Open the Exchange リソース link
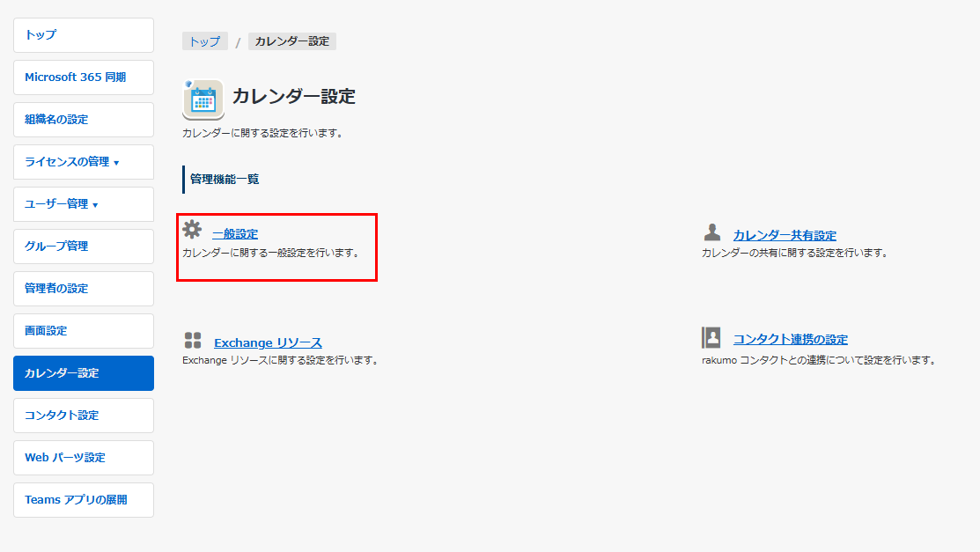The image size is (980, 552). (x=269, y=342)
